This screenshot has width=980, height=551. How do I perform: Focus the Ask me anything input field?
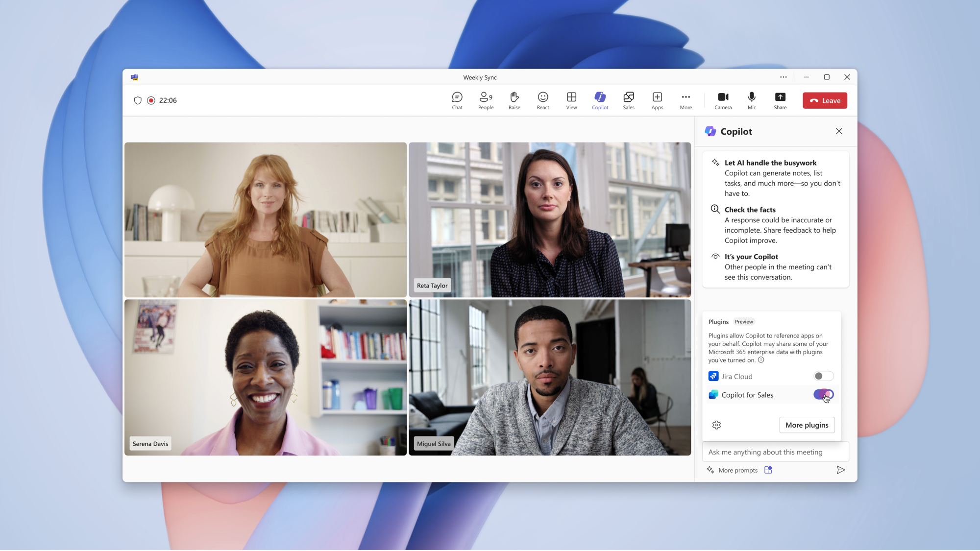[775, 452]
